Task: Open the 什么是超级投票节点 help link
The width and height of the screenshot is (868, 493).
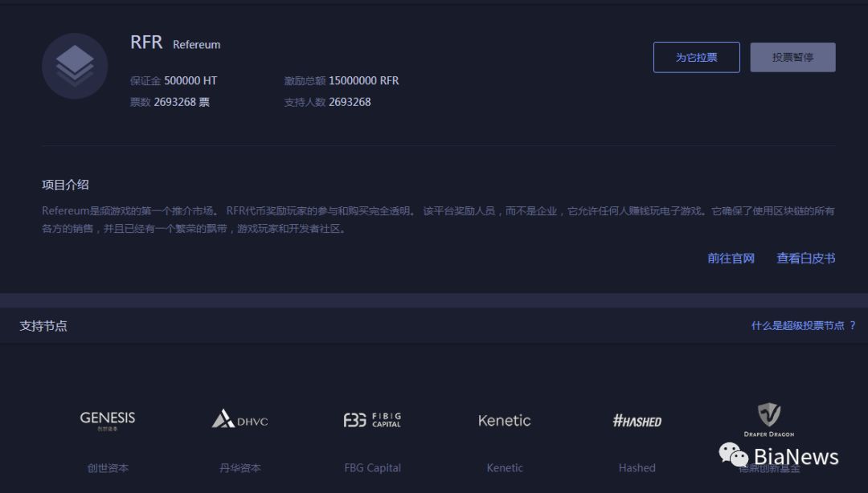Action: [803, 325]
